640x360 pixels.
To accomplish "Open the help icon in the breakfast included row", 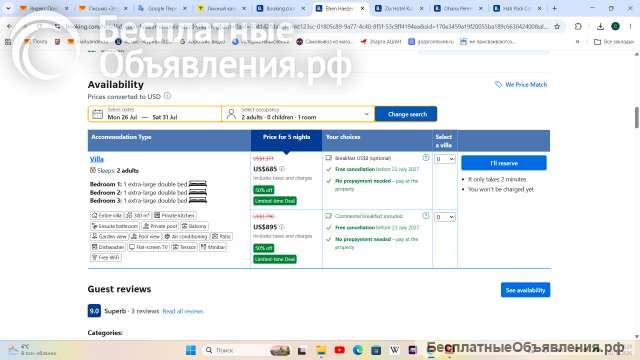I will click(426, 216).
